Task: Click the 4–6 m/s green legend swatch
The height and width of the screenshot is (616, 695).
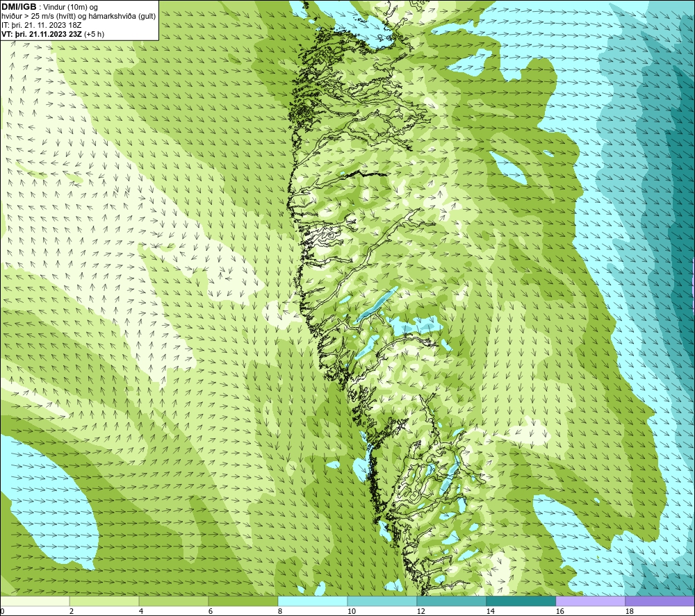Action: [174, 601]
